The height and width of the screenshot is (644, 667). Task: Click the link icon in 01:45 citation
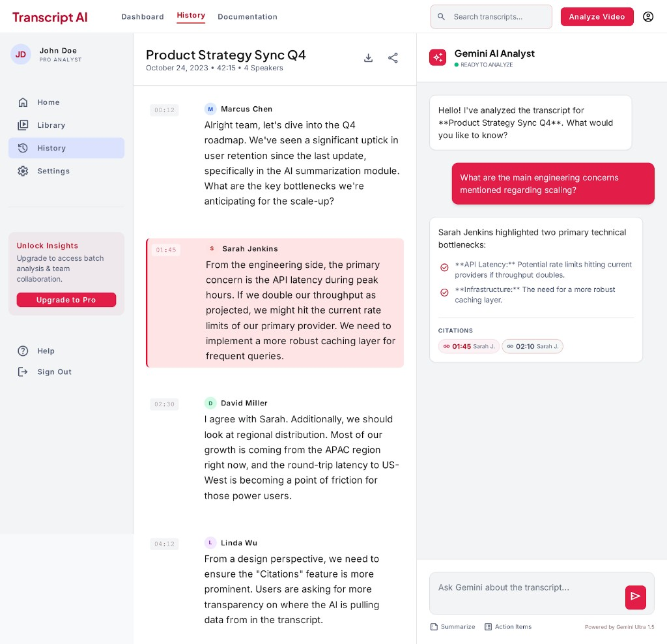446,347
